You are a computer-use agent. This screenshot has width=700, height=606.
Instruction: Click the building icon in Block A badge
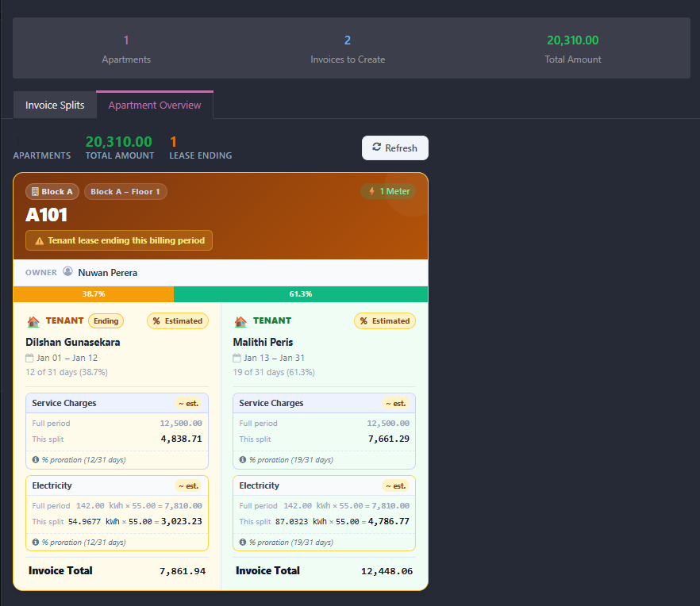point(35,191)
